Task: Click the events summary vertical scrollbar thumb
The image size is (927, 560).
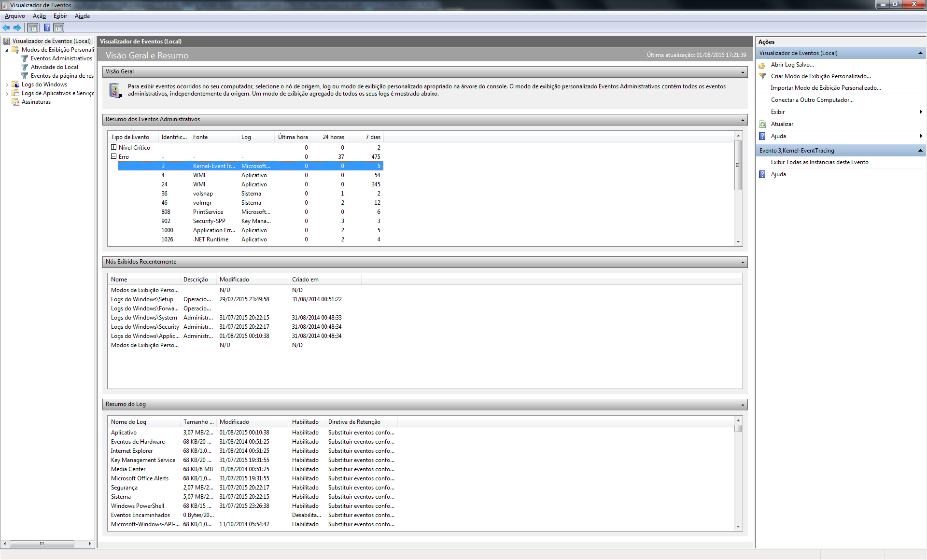Action: 738,165
